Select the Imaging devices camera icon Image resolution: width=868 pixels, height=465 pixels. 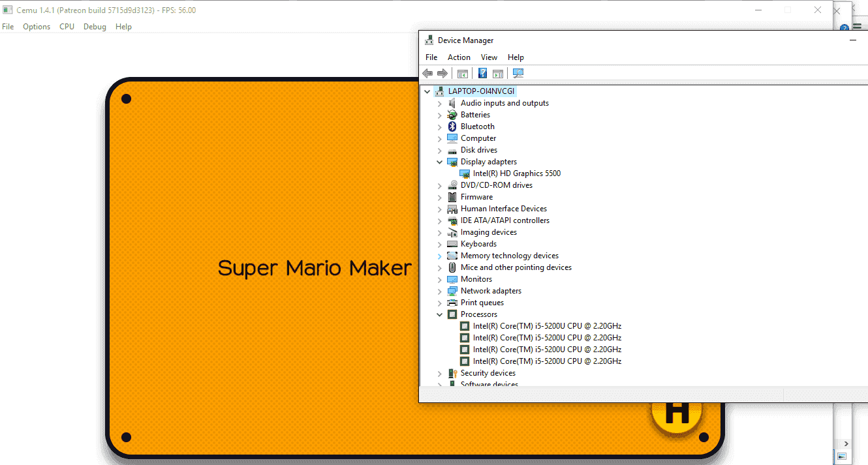click(x=452, y=232)
